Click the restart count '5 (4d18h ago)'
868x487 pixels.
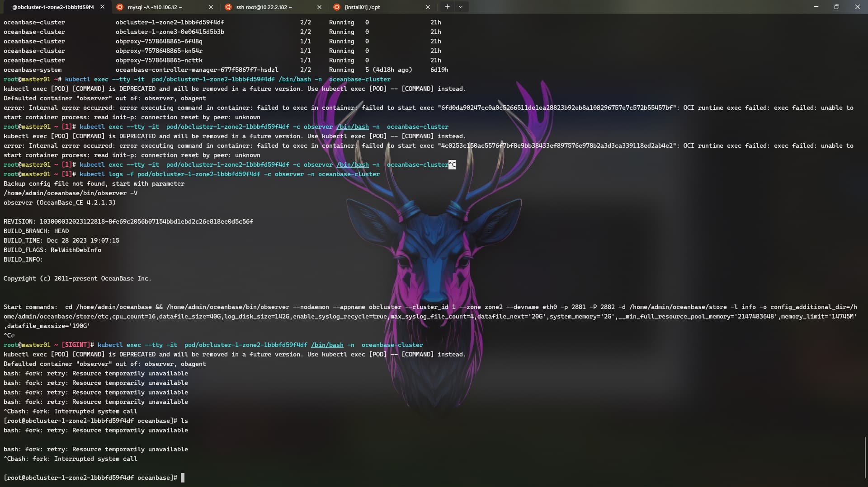[x=389, y=70]
